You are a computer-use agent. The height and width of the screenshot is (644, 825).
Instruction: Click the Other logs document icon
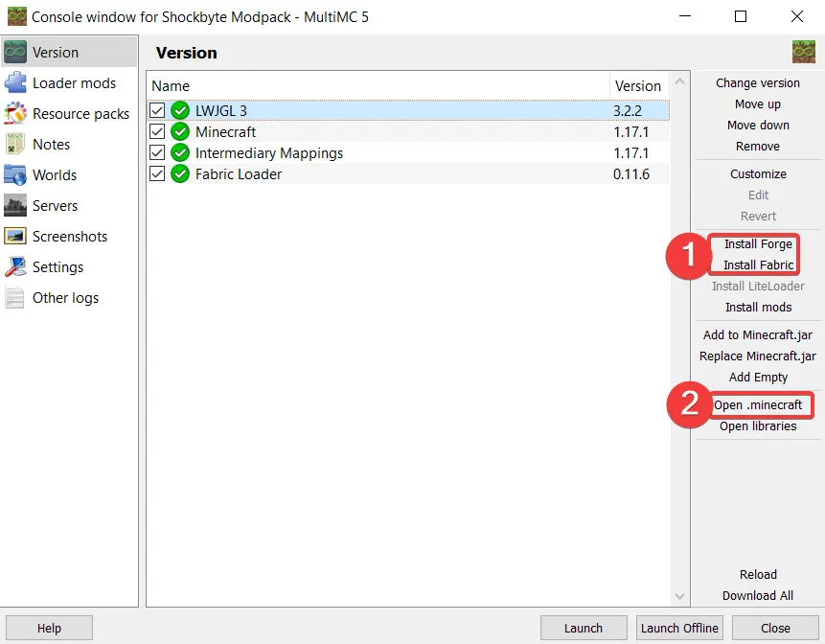[x=15, y=297]
